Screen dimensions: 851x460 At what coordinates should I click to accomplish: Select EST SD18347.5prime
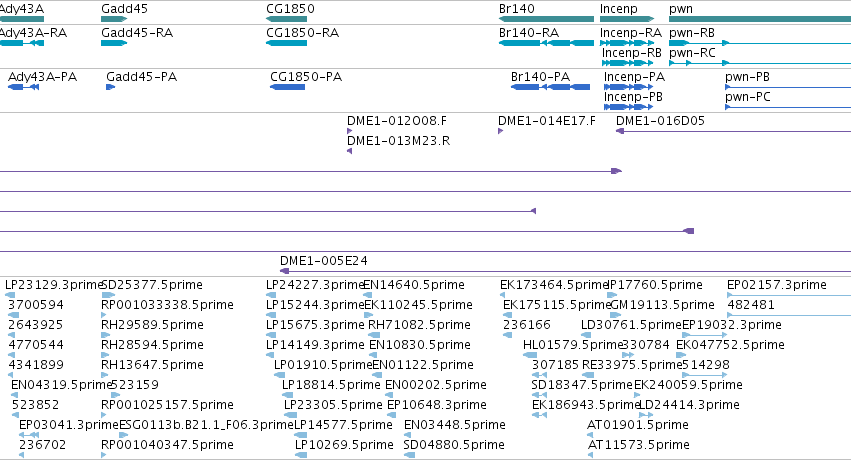(x=582, y=385)
